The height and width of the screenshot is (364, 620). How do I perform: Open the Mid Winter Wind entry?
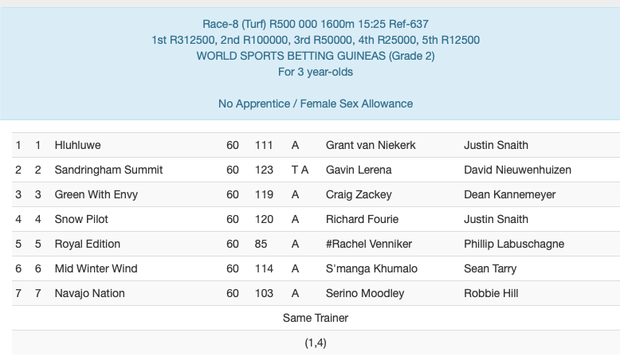(x=96, y=268)
